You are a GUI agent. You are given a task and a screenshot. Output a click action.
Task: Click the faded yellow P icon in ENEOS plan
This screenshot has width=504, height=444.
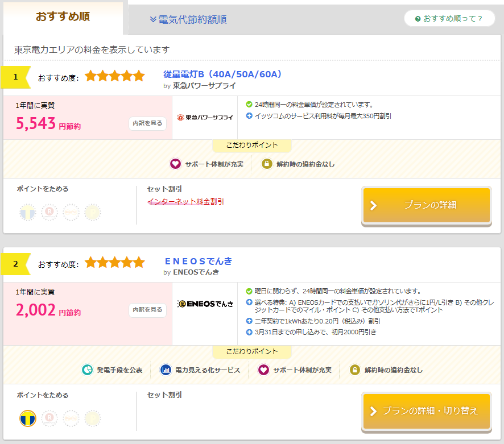point(93,418)
